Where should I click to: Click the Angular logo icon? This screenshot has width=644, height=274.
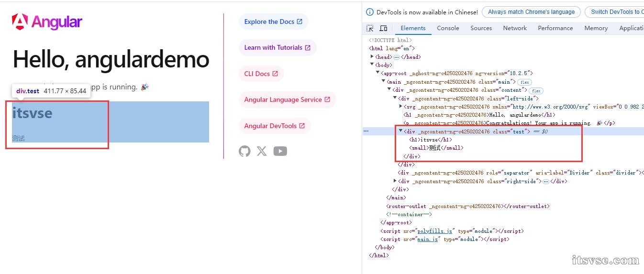(20, 22)
